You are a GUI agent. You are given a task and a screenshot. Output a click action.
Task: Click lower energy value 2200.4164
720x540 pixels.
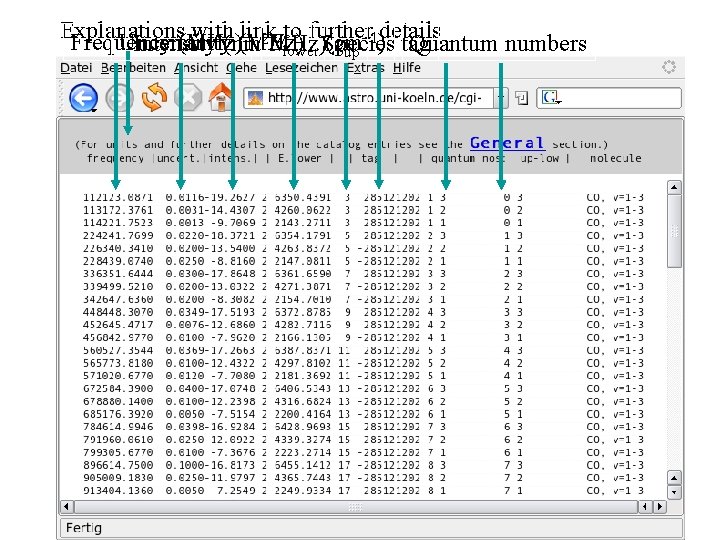(303, 414)
